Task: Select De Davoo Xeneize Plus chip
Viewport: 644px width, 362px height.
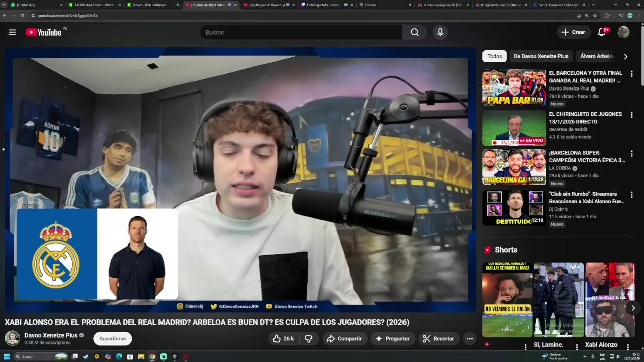Action: click(541, 56)
